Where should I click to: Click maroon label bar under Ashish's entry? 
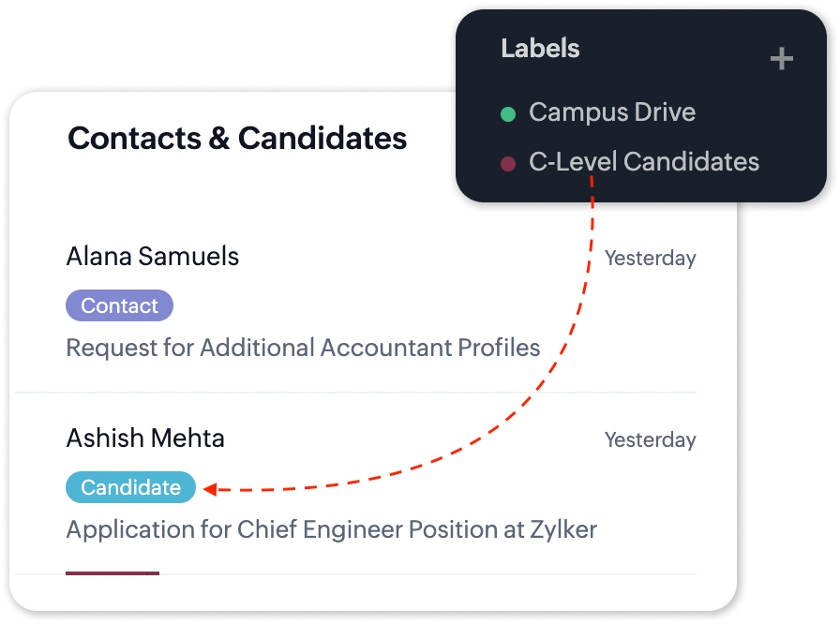(112, 572)
